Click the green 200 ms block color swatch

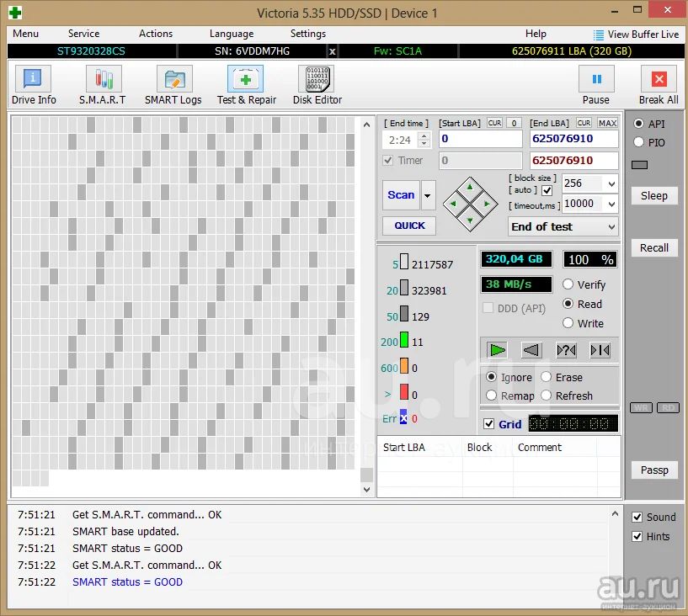(404, 340)
